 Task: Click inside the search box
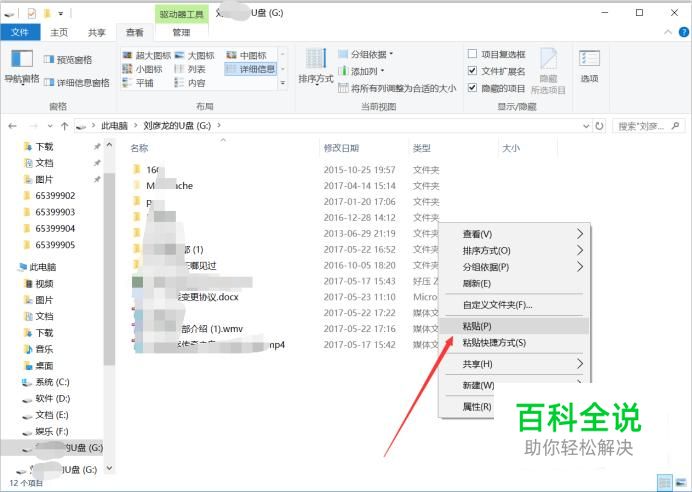pyautogui.click(x=648, y=126)
